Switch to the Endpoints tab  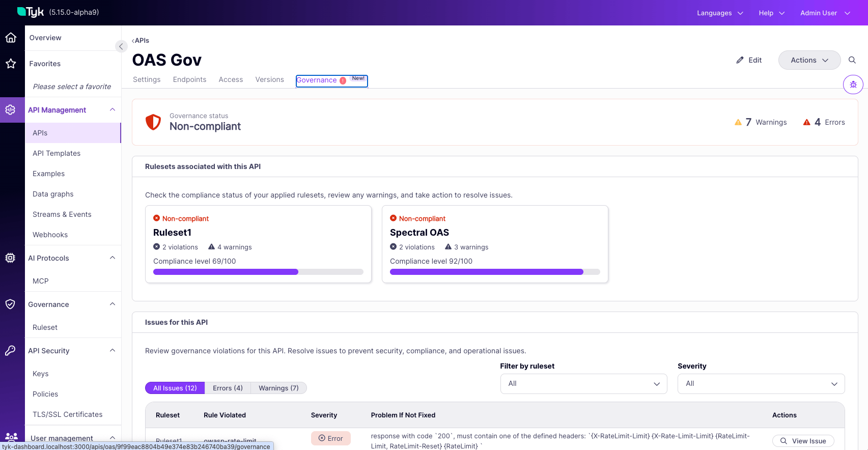[189, 79]
